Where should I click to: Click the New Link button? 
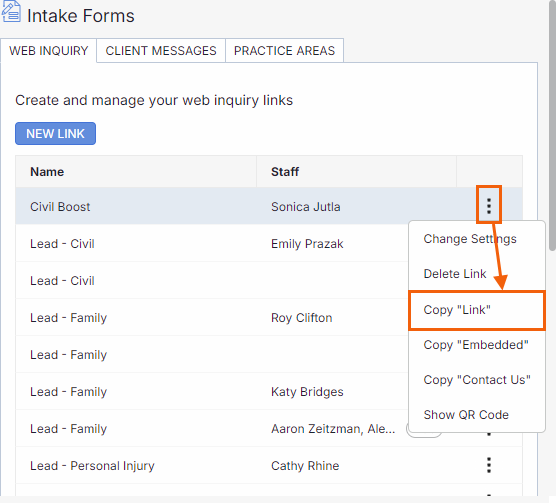(x=55, y=134)
